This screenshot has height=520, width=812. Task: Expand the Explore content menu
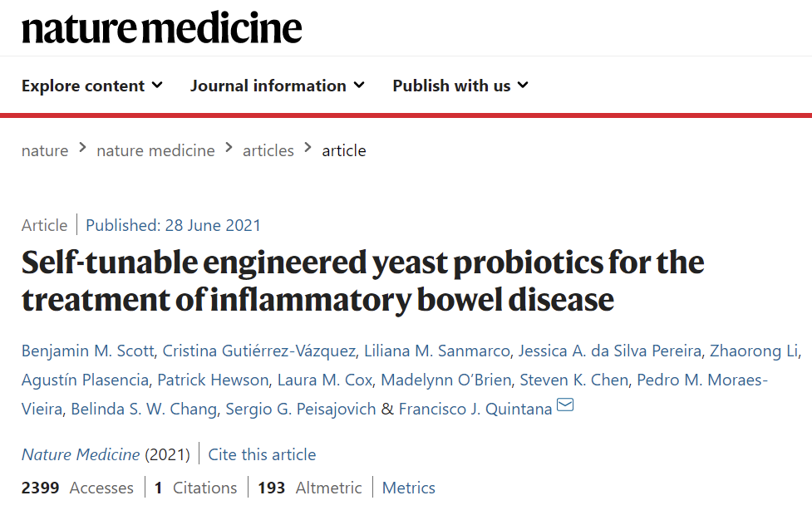(91, 86)
